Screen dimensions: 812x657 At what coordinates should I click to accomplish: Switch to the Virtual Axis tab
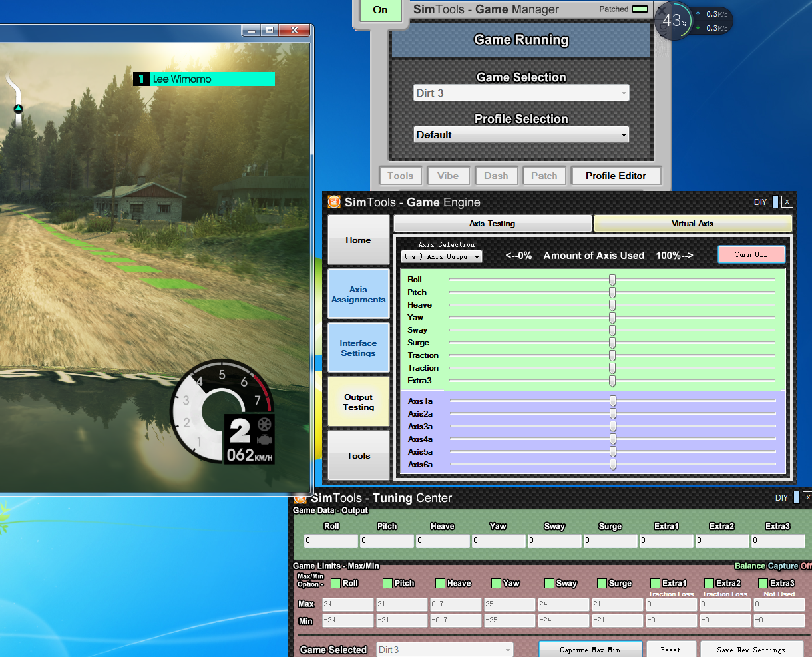(x=692, y=224)
